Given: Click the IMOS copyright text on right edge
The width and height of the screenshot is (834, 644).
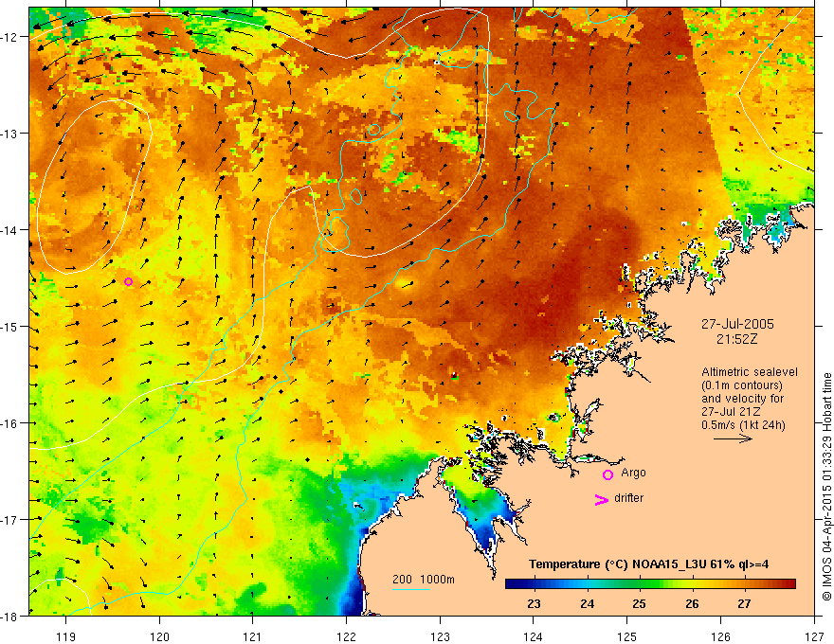Looking at the screenshot, I should point(826,487).
